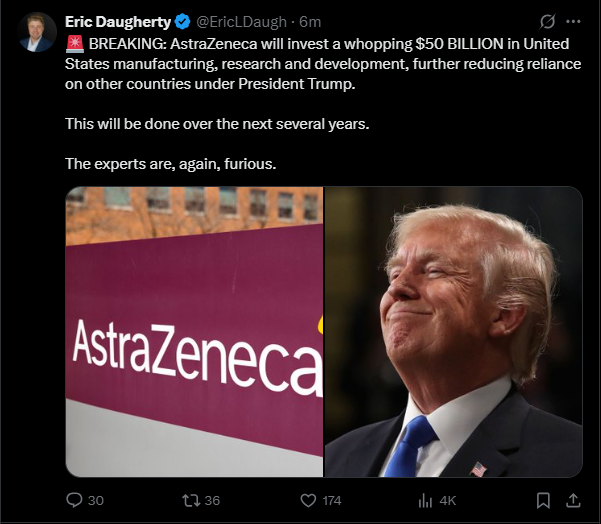Like the post with the heart icon

click(x=308, y=500)
